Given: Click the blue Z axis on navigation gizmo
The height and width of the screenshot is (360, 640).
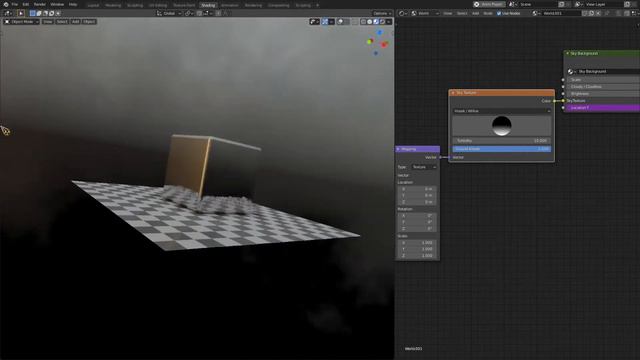Looking at the screenshot, I should (x=380, y=32).
